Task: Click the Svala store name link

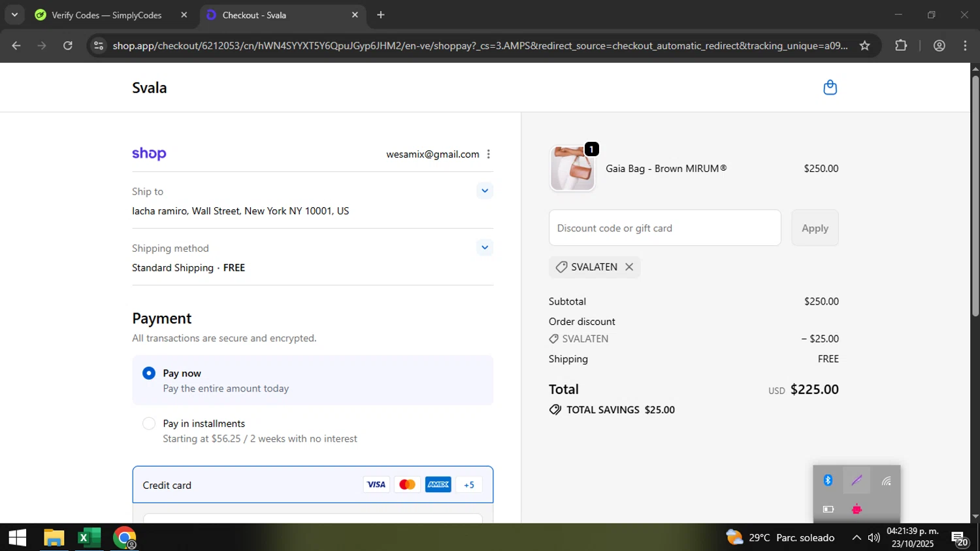Action: (150, 88)
